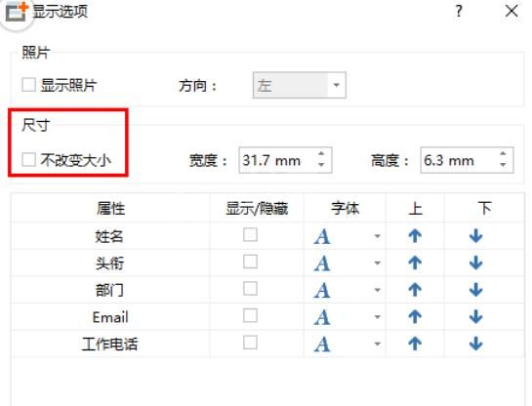This screenshot has width=532, height=406.
Task: Select the Email attribute cell
Action: click(x=111, y=317)
